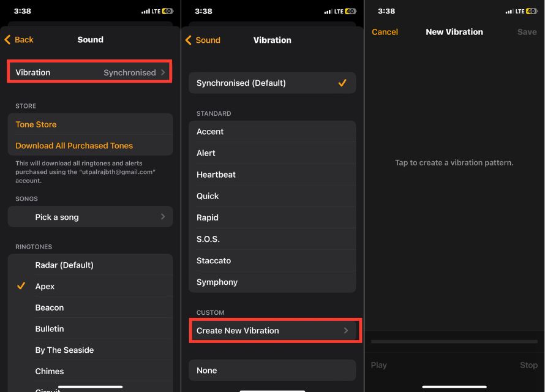Screen dimensions: 545x392
Task: Tap the vibration pattern creation area
Action: pos(454,184)
